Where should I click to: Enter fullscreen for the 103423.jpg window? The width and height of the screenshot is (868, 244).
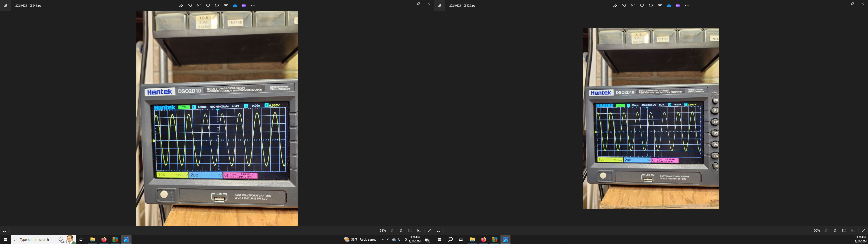click(x=863, y=230)
